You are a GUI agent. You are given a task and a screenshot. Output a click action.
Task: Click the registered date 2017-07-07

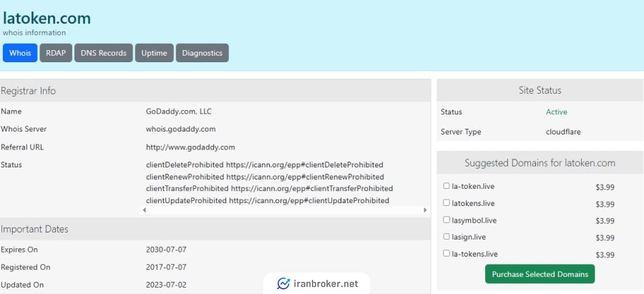pyautogui.click(x=166, y=267)
